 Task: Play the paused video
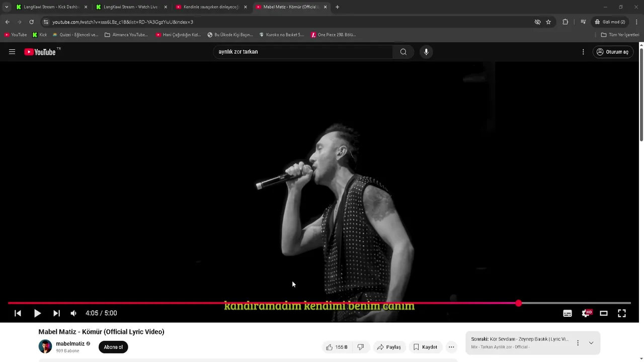tap(37, 313)
